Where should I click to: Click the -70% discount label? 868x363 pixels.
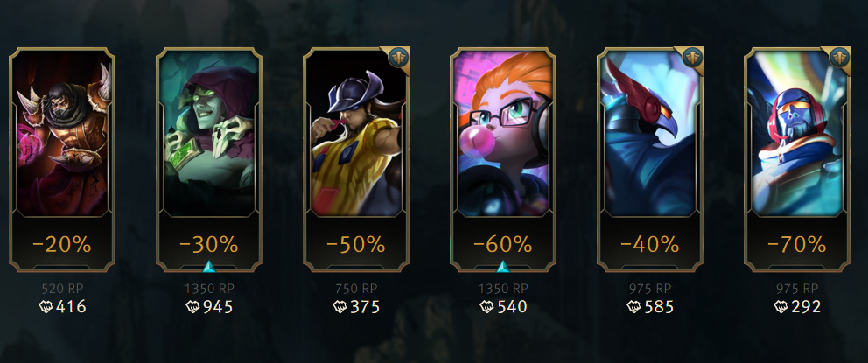pos(796,244)
